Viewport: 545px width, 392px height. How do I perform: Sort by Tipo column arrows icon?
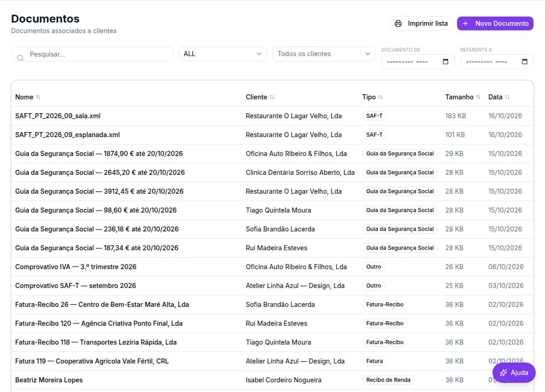[x=380, y=97]
